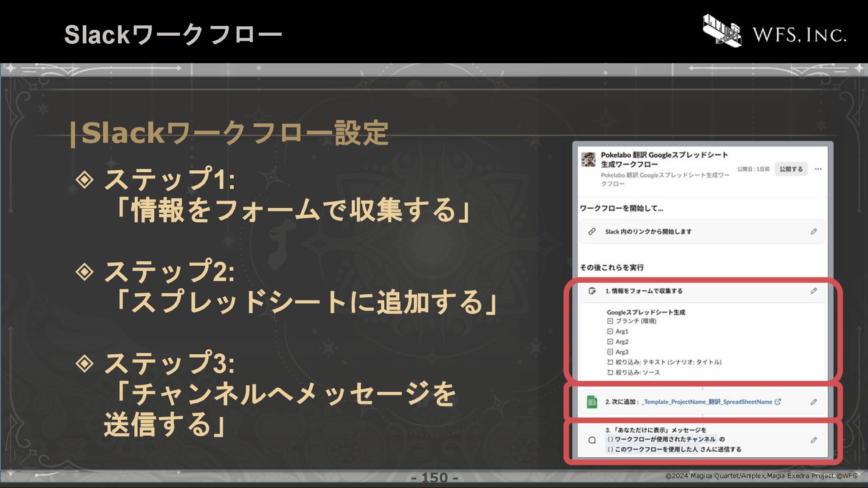Image resolution: width=868 pixels, height=488 pixels.
Task: Open the external link icon after SpreadSheetName
Action: (778, 402)
